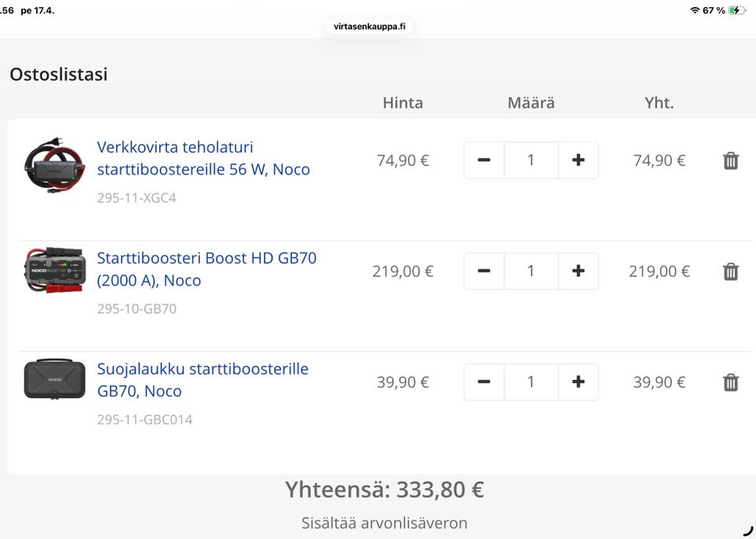This screenshot has height=539, width=756.
Task: Tap the battery status icon
Action: click(x=736, y=10)
